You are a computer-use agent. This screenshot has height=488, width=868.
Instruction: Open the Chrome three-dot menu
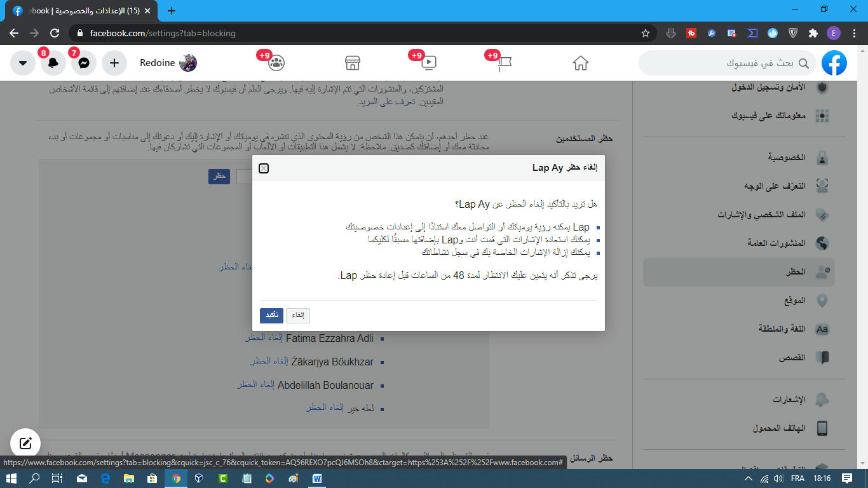(x=853, y=33)
